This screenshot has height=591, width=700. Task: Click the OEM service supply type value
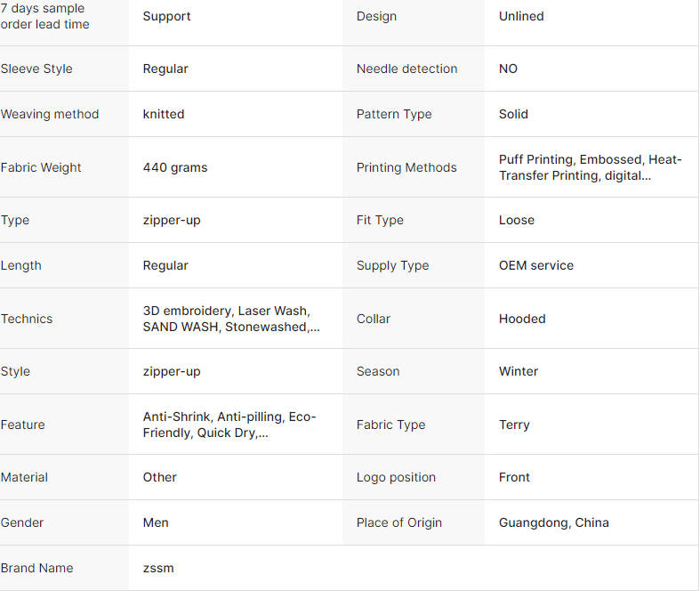[535, 265]
